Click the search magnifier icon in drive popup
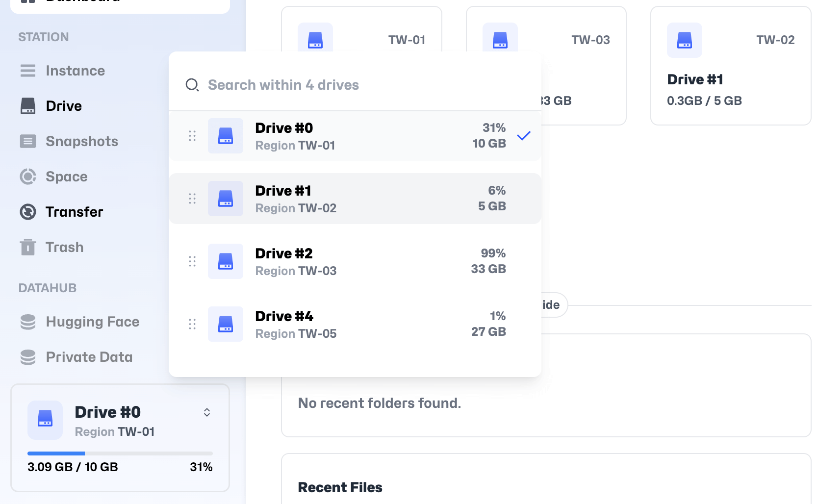This screenshot has width=817, height=504. (192, 85)
